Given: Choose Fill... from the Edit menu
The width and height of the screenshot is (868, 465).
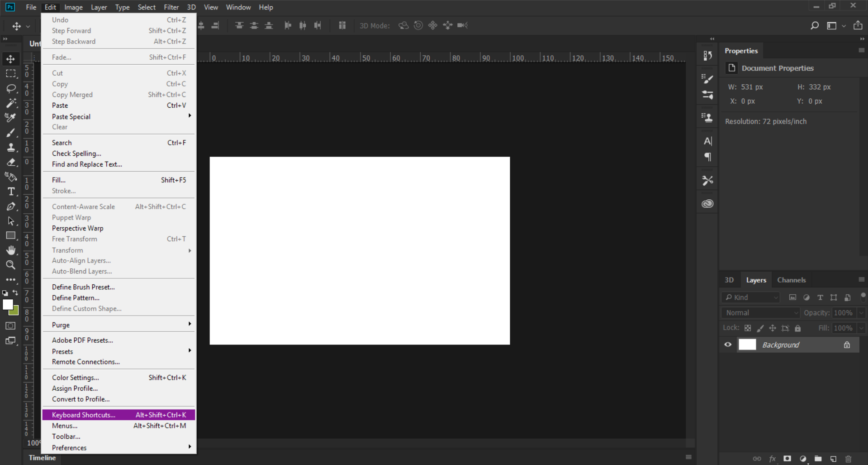Looking at the screenshot, I should (x=119, y=180).
